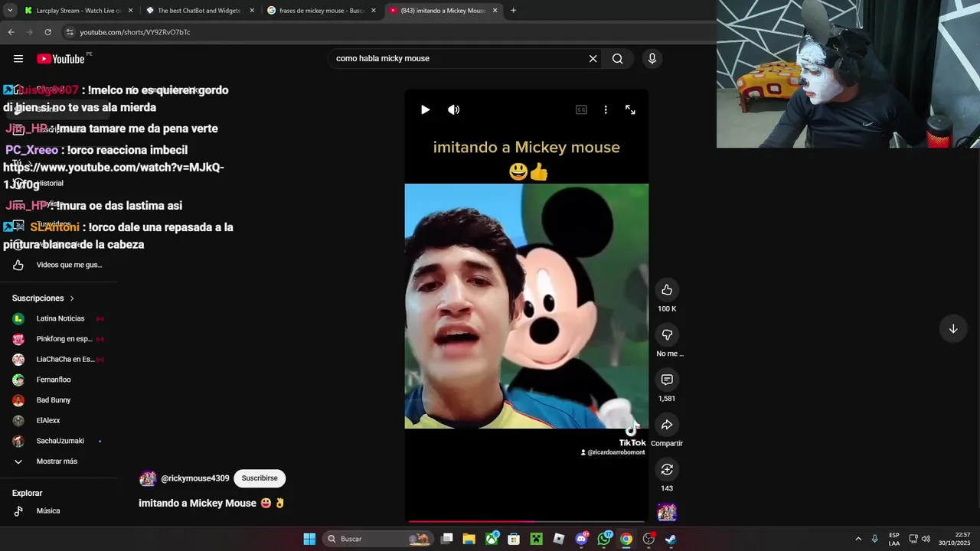Open the sound source thumbnail
Viewport: 980px width, 551px height.
point(667,512)
